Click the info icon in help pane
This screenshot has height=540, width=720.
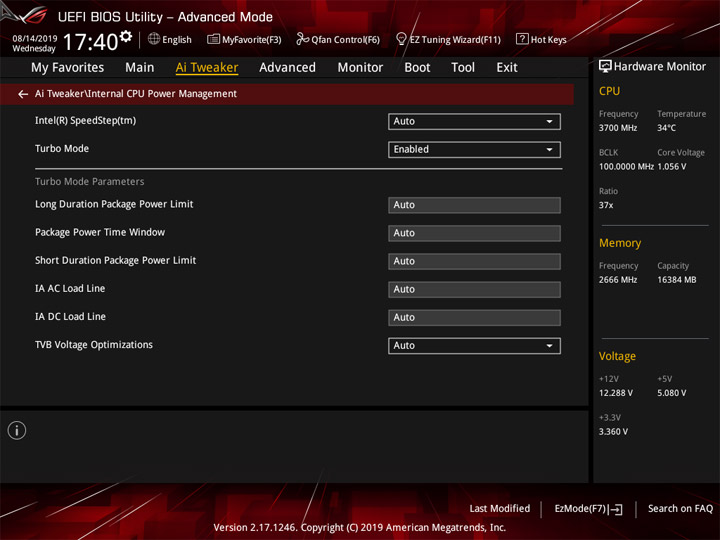(17, 430)
